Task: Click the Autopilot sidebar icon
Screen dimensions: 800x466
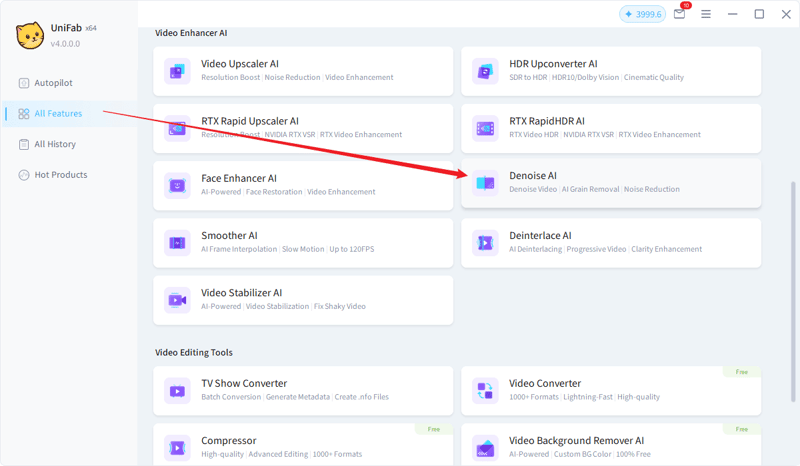Action: [24, 83]
